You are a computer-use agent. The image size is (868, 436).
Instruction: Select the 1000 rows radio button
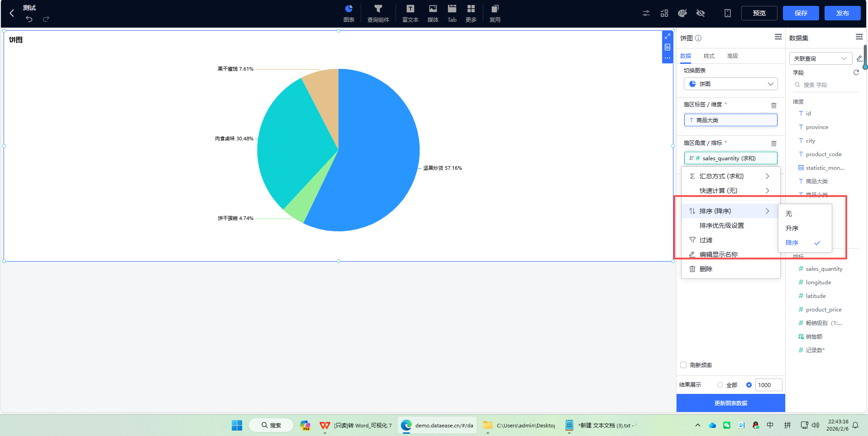[x=749, y=385]
